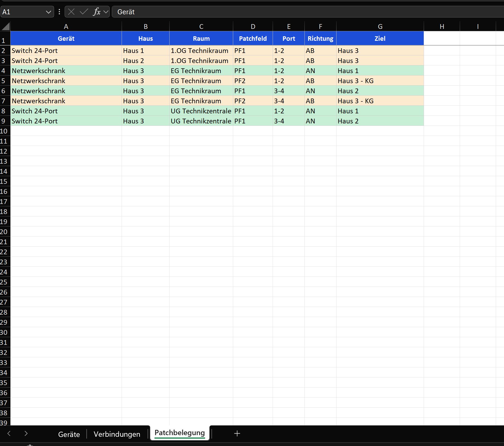This screenshot has height=446, width=504.
Task: Select the Ziel header cell
Action: click(x=380, y=38)
